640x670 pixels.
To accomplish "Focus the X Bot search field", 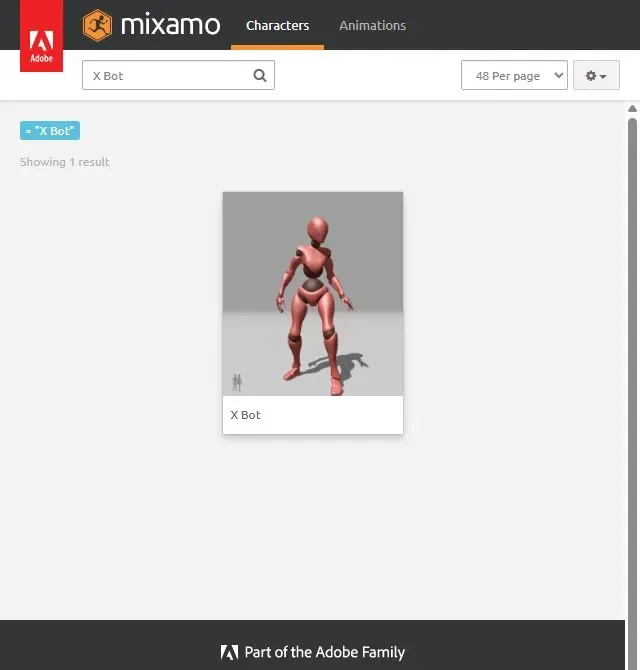I will click(x=178, y=75).
